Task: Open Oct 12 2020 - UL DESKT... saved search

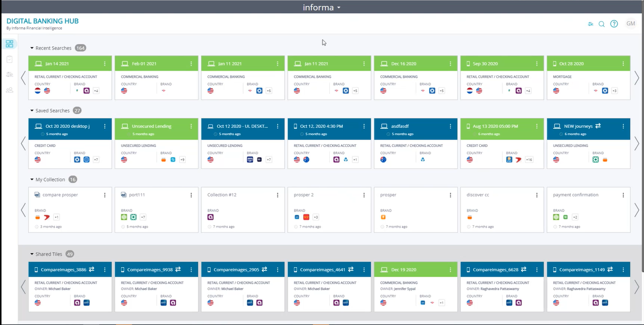Action: point(243,143)
